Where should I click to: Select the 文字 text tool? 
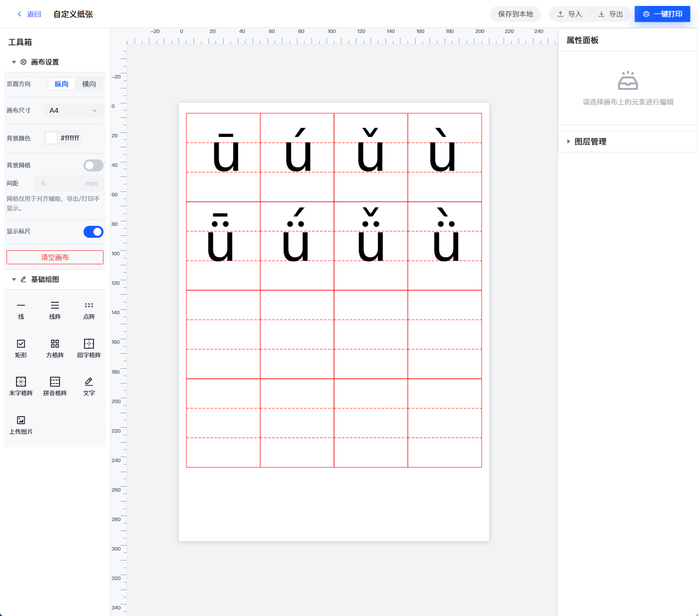pyautogui.click(x=89, y=386)
